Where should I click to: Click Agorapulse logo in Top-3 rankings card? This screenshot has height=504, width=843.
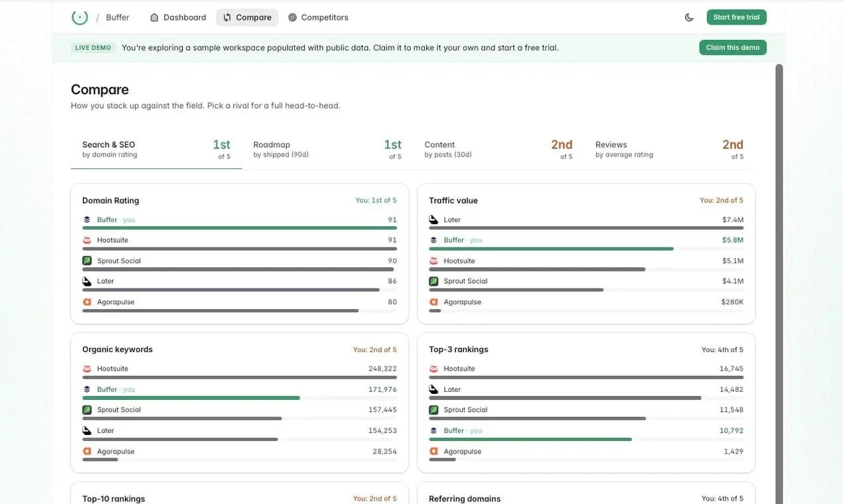pos(433,451)
